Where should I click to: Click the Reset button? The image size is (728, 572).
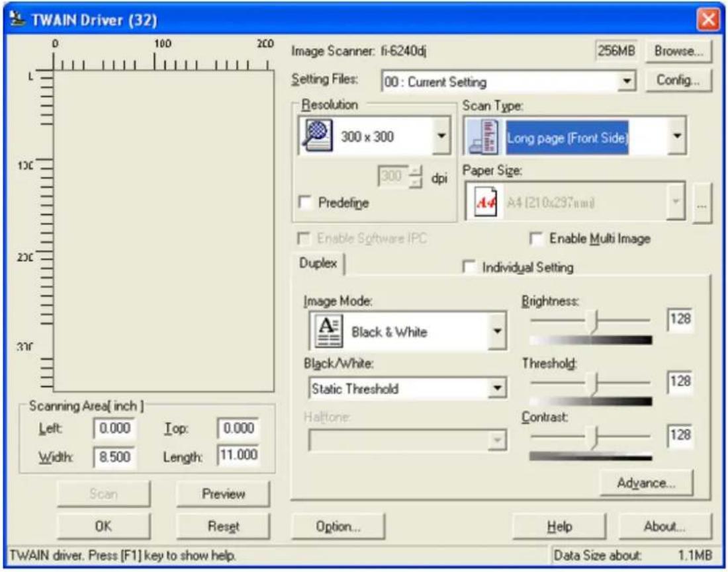tap(223, 526)
